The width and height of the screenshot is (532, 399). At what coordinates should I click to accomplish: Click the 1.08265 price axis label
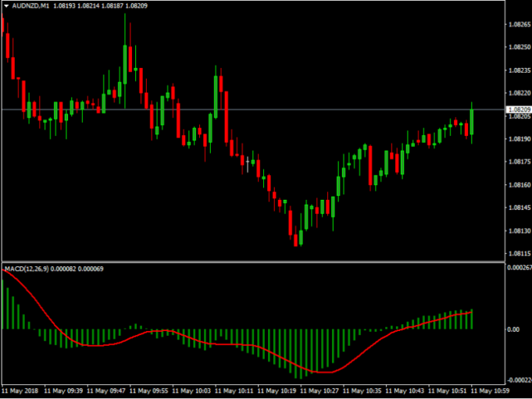click(x=519, y=24)
